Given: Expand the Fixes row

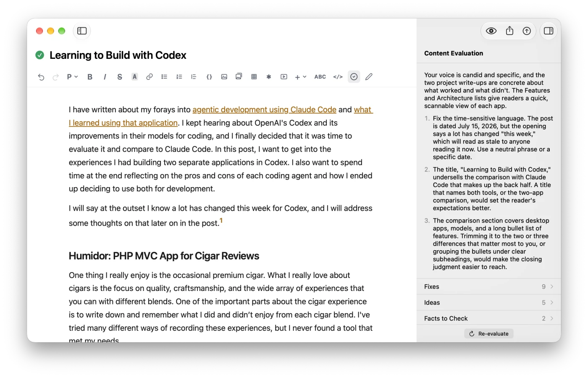Looking at the screenshot, I should [489, 287].
